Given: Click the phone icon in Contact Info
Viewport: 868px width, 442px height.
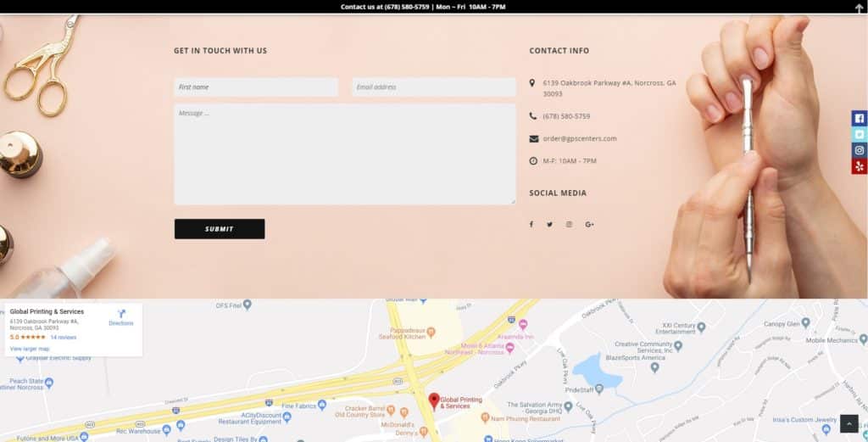Looking at the screenshot, I should point(532,116).
